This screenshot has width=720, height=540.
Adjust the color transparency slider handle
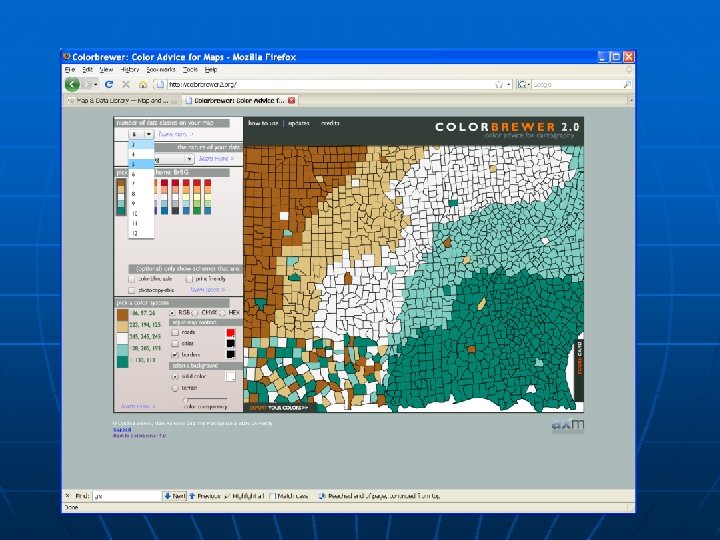pos(186,399)
